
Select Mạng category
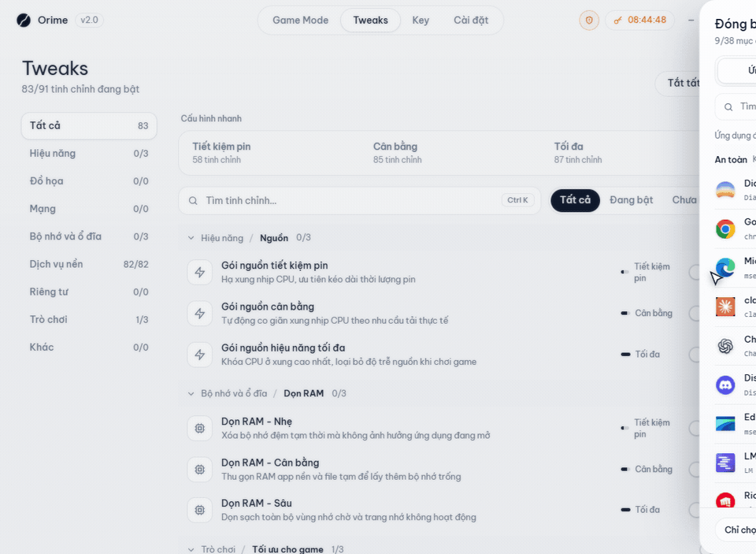[89, 209]
